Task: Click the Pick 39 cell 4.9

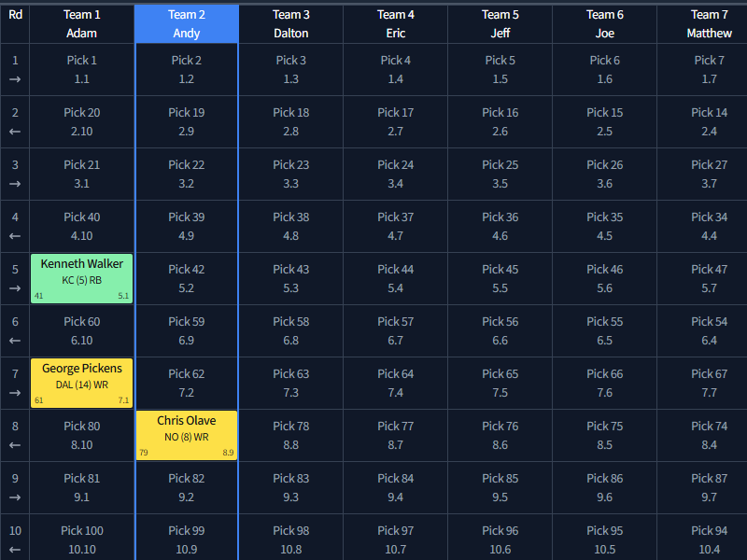Action: click(x=187, y=226)
